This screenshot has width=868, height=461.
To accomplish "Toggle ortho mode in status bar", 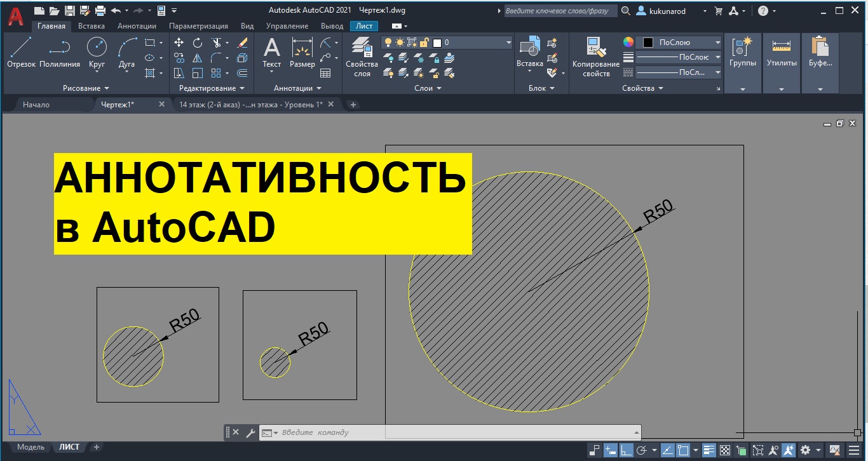I will click(626, 450).
